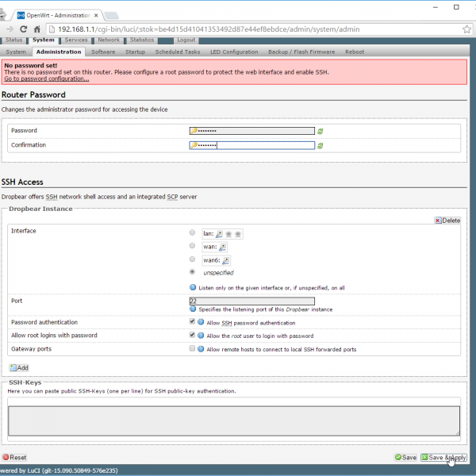The height and width of the screenshot is (476, 476).
Task: Click the Save & Apply button
Action: 444,458
